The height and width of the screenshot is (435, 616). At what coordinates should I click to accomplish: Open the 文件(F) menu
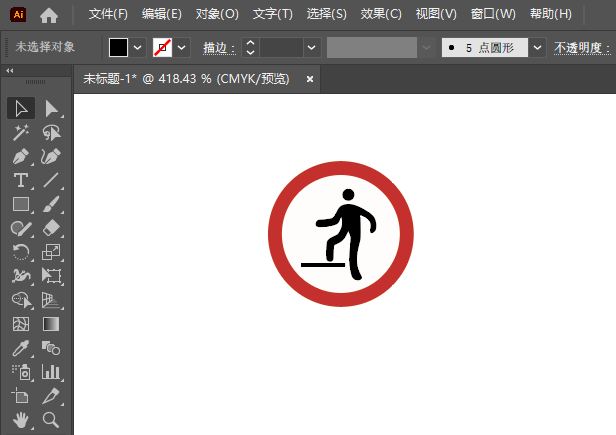[x=108, y=14]
